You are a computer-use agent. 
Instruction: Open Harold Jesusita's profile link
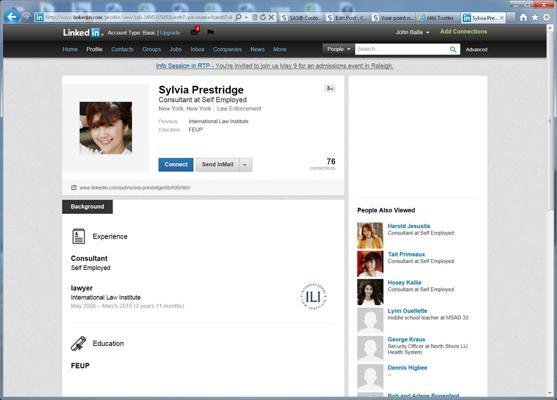pyautogui.click(x=409, y=226)
